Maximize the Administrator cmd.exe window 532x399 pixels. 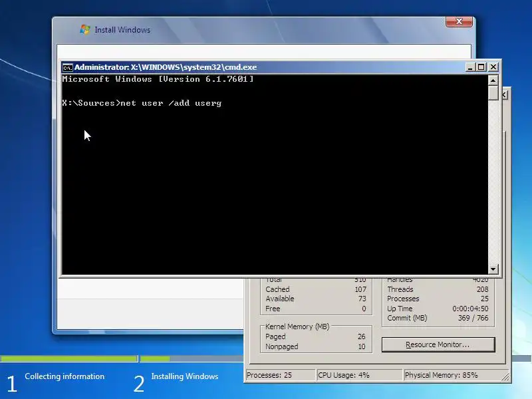tap(481, 67)
